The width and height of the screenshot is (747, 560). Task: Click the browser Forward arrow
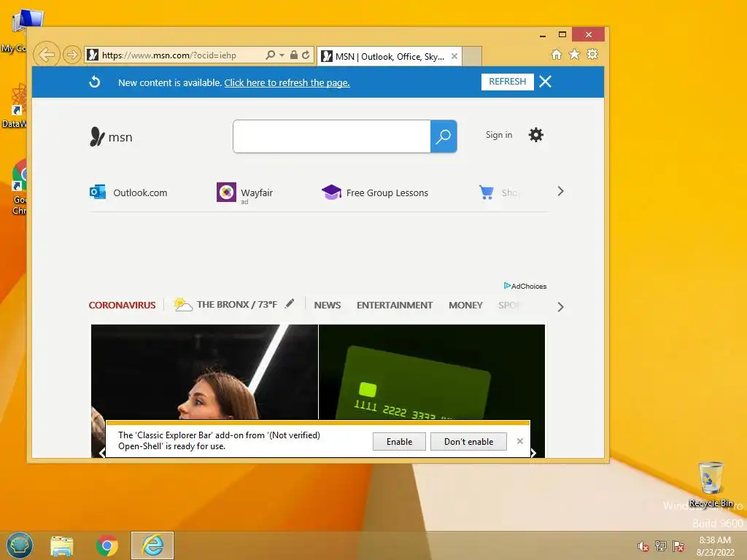[x=72, y=55]
